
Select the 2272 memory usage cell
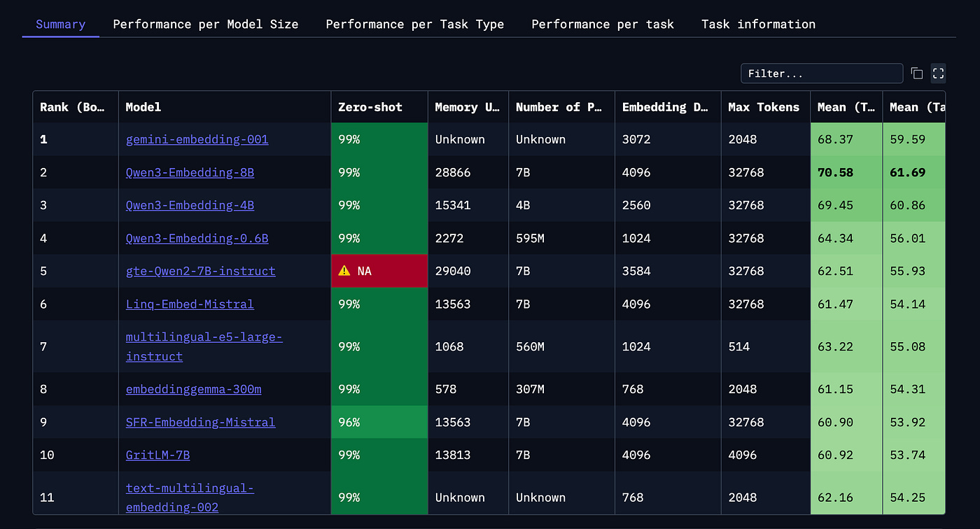468,238
